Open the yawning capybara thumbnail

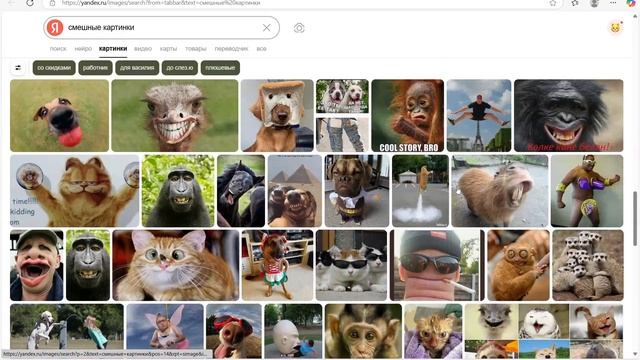tap(500, 191)
